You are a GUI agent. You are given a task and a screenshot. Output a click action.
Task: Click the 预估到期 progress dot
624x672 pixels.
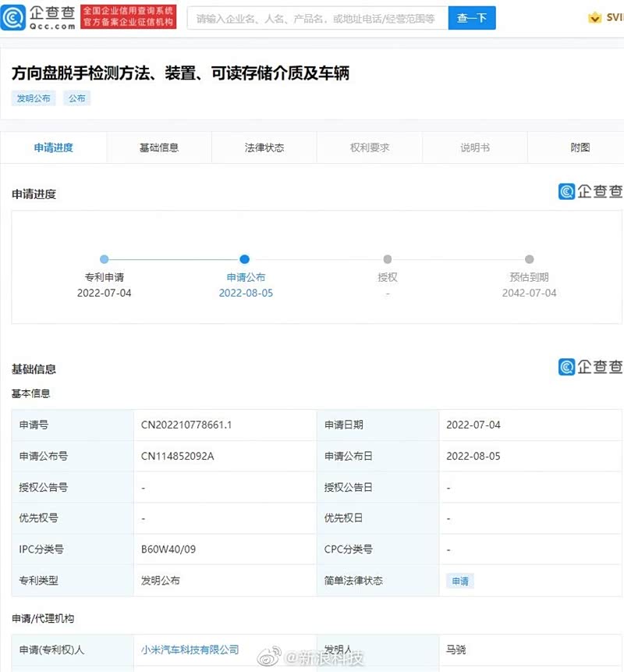[529, 259]
